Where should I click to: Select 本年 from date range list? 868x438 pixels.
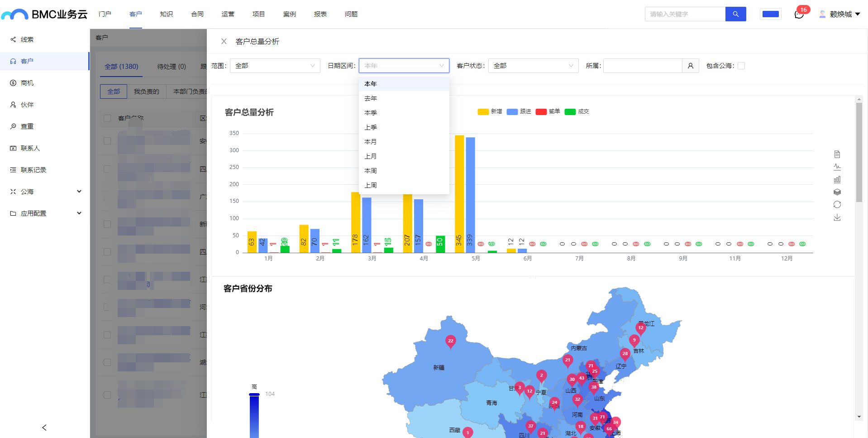pyautogui.click(x=404, y=84)
